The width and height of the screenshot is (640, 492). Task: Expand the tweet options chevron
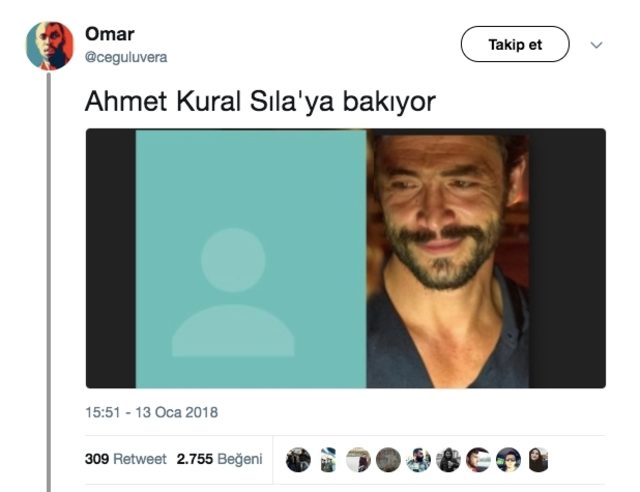click(596, 45)
